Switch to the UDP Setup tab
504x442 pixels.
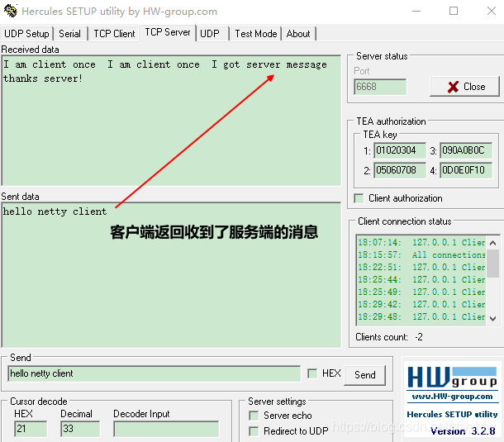[x=26, y=33]
